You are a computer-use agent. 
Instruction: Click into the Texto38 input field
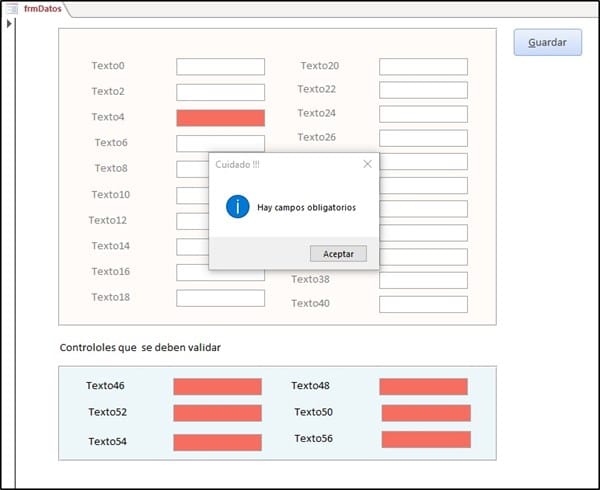pyautogui.click(x=423, y=280)
